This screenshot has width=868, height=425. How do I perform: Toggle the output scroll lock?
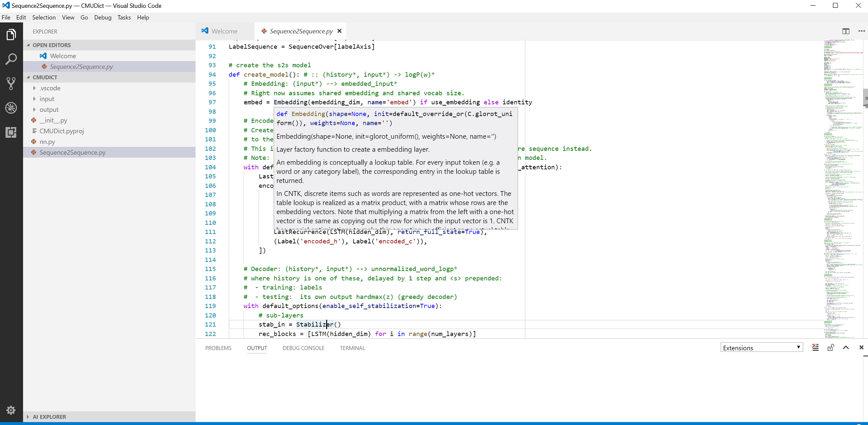point(830,347)
